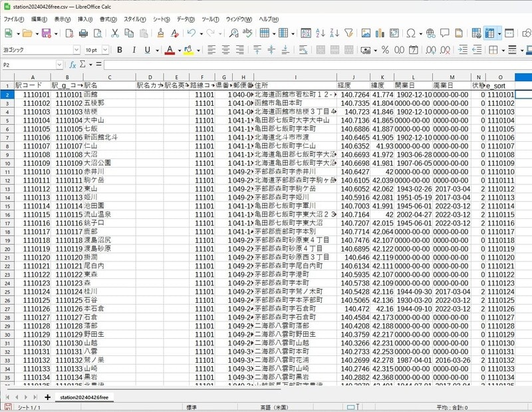Expand the Sum (Σ) function dropdown arrow

pos(90,65)
